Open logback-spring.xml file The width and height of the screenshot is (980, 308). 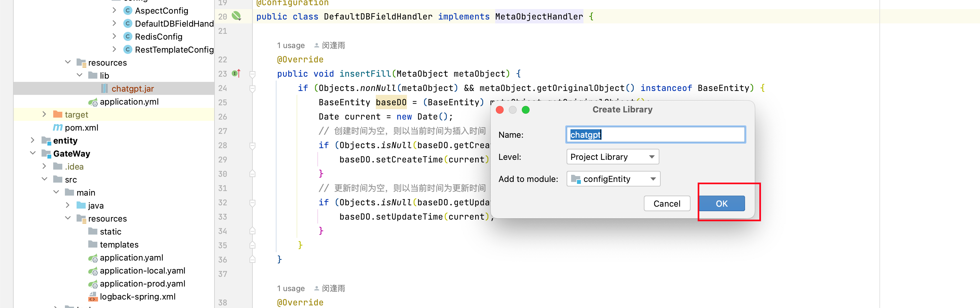tap(137, 297)
